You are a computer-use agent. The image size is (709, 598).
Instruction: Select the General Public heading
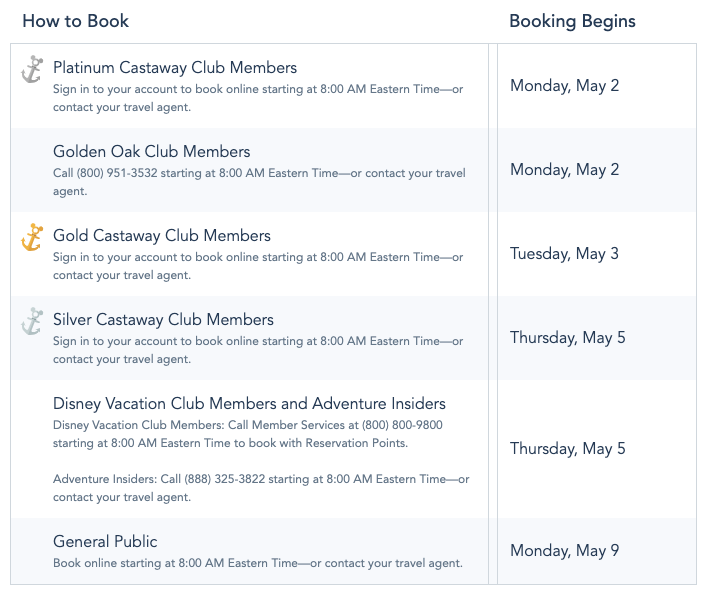coord(105,541)
